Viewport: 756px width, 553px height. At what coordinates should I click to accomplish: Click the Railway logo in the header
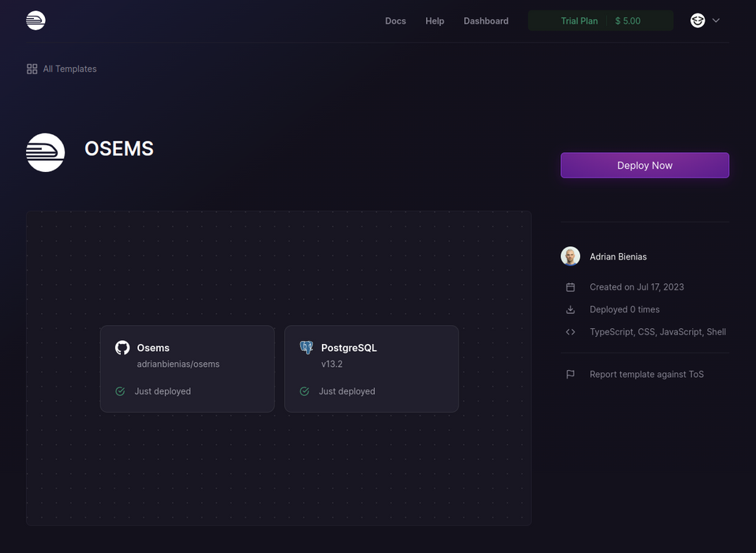click(36, 21)
